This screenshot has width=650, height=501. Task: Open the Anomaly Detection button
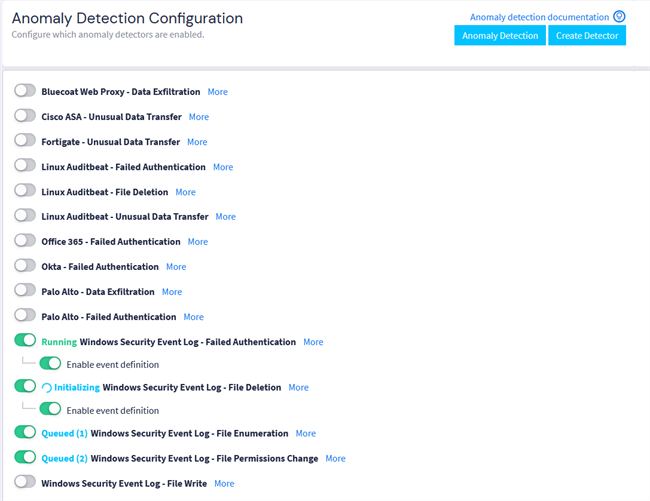click(500, 36)
